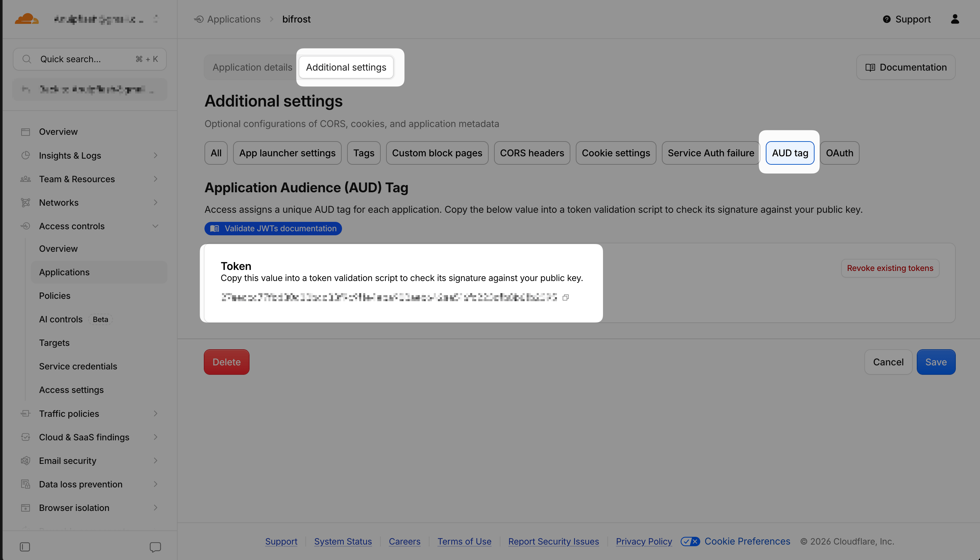Screen dimensions: 980x560
Task: Click the Access controls icon
Action: (26, 226)
